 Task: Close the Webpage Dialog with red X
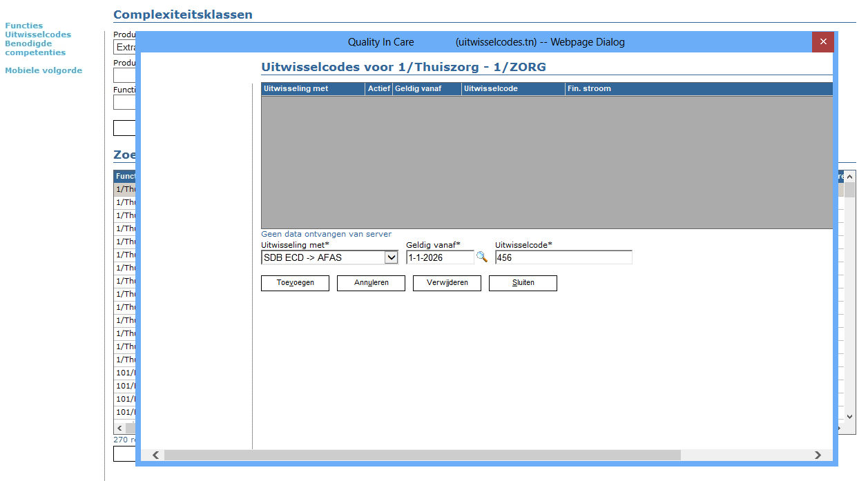tap(822, 42)
